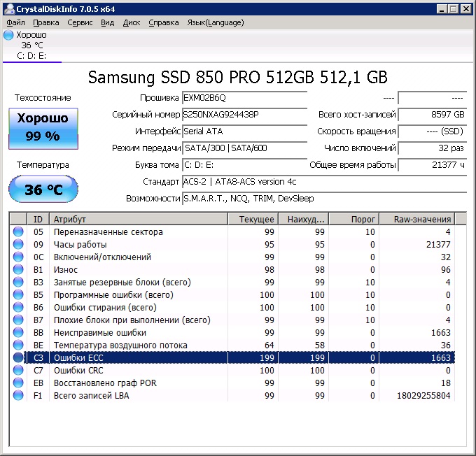Select the Температура воздушного потока row
Viewport: 476px width, 456px height.
[232, 345]
